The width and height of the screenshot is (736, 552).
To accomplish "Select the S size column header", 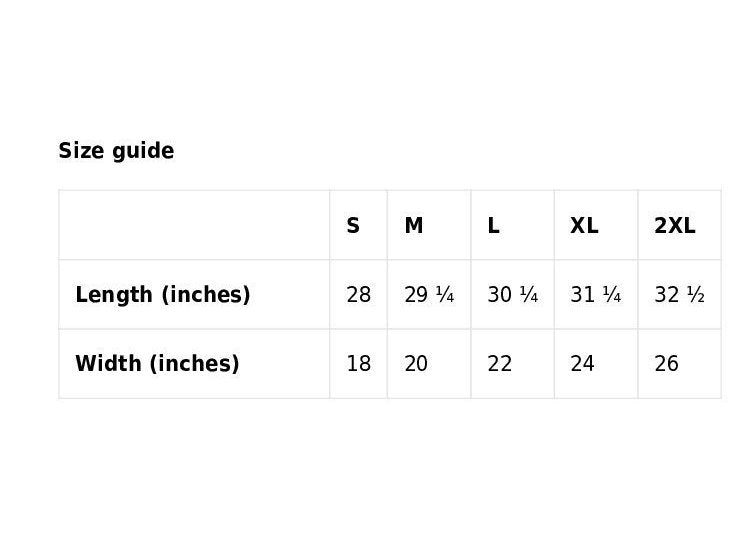I will (x=353, y=226).
